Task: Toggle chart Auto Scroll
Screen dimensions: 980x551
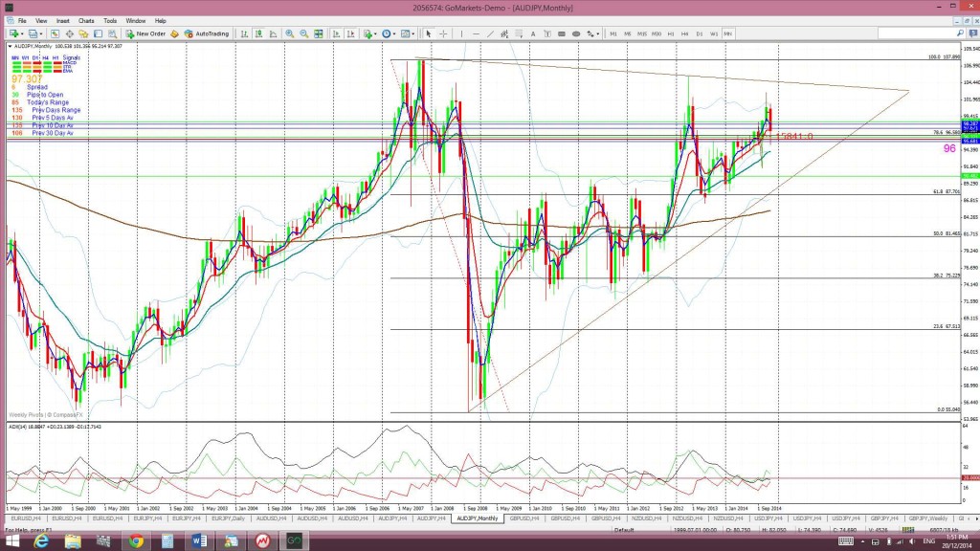Action: 336,33
